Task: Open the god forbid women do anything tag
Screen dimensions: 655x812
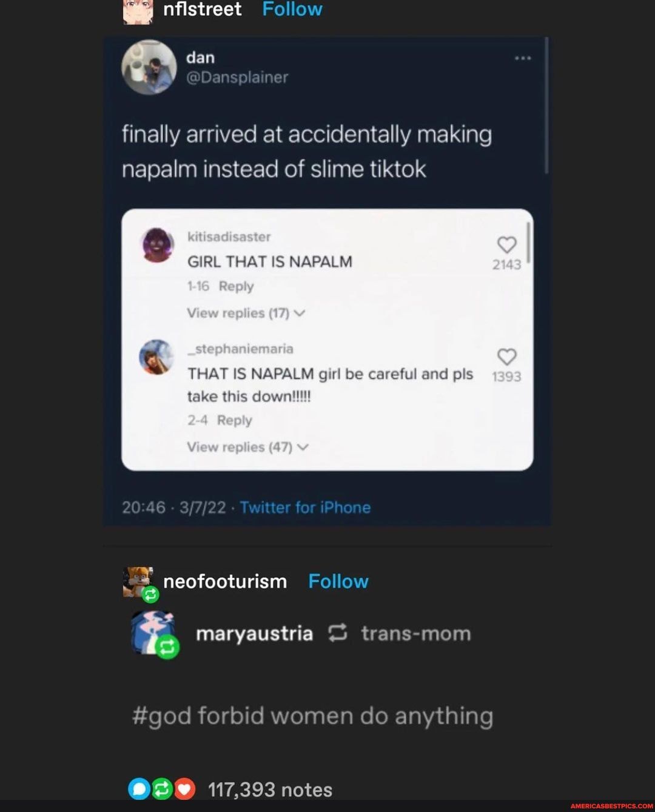Action: pyautogui.click(x=312, y=716)
